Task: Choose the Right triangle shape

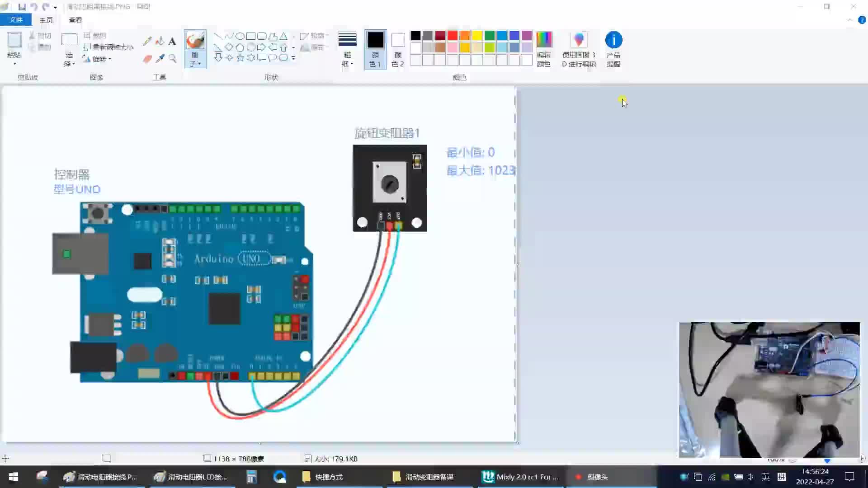Action: [x=218, y=47]
